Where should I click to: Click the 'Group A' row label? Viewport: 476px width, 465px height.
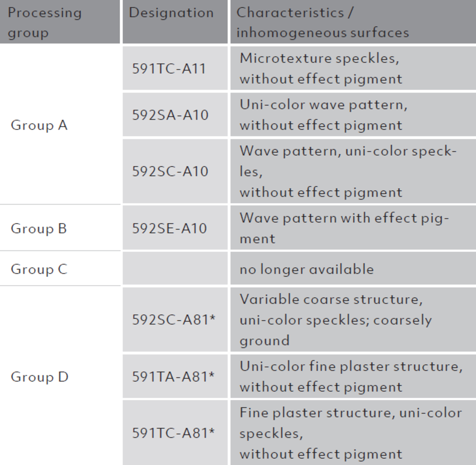click(39, 125)
